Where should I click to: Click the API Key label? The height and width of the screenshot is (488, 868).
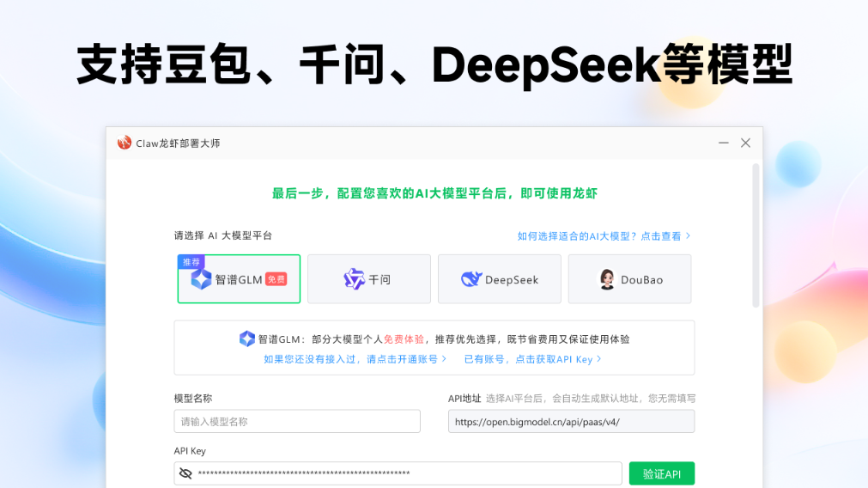tap(190, 451)
